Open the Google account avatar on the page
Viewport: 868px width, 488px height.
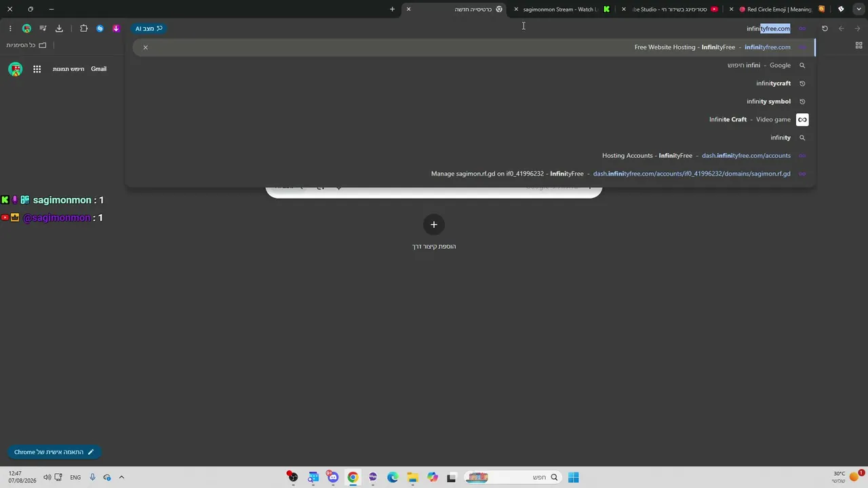click(16, 68)
